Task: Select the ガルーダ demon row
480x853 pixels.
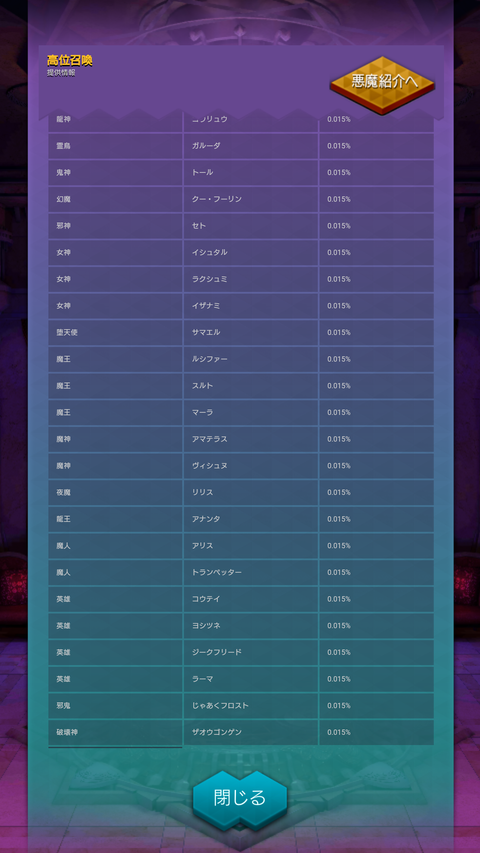Action: coord(241,146)
